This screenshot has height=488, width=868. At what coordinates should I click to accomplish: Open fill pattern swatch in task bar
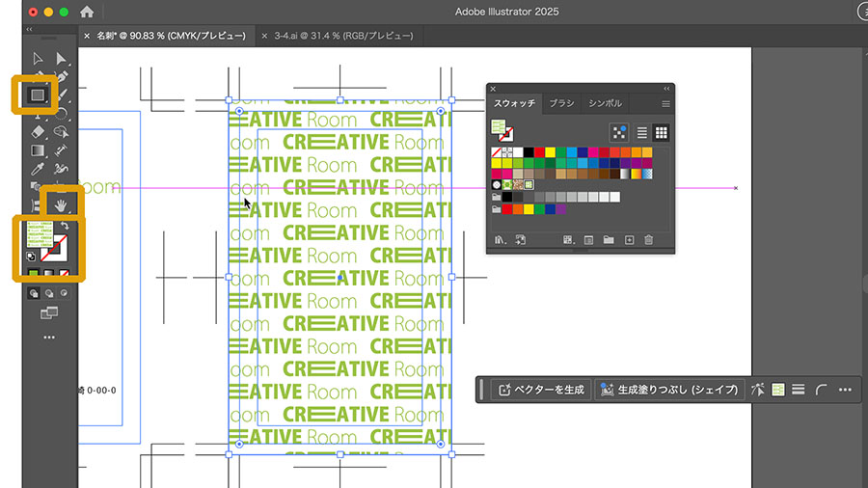[x=777, y=390]
